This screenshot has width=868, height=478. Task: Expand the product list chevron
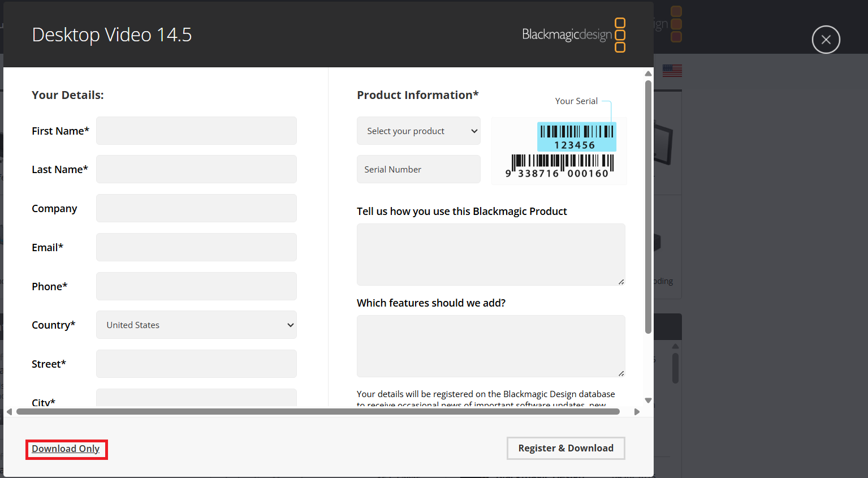pos(474,131)
